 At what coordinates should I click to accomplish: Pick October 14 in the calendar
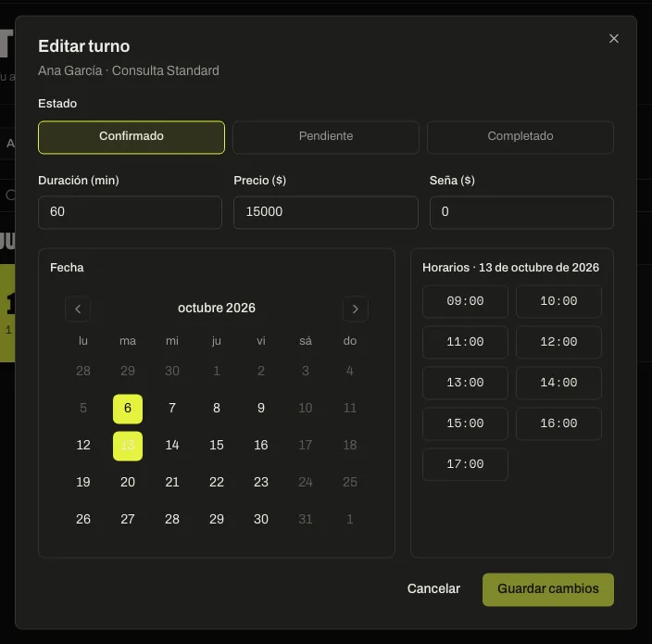click(172, 446)
